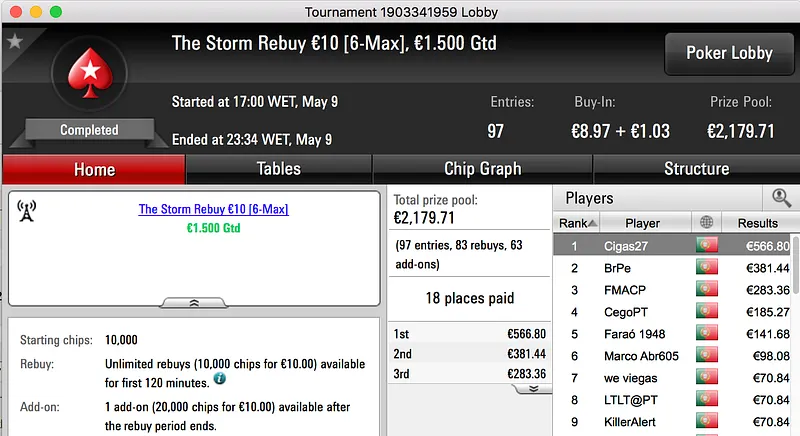Screen dimensions: 800x436
Task: Click the rebuy info icon
Action: tap(219, 379)
